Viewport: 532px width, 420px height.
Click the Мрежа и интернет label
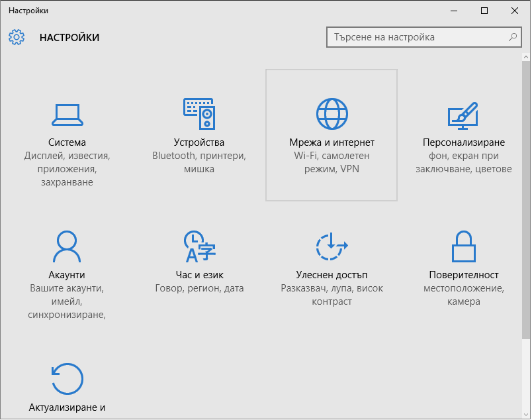(x=332, y=142)
